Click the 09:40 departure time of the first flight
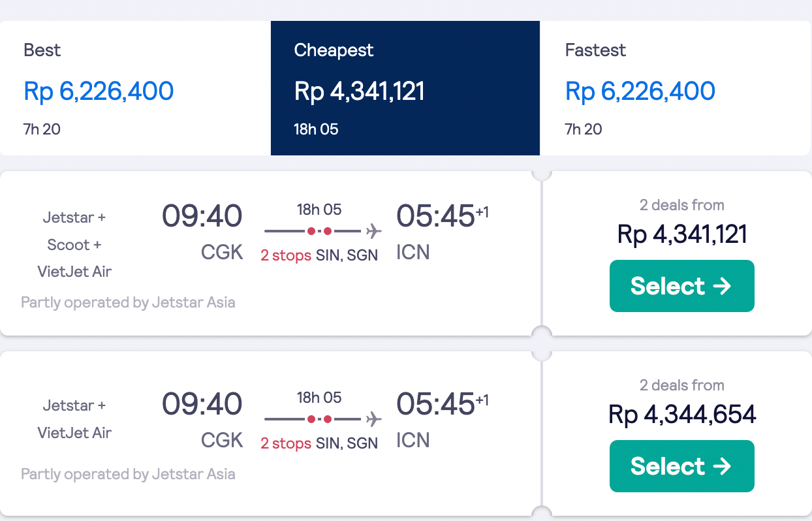This screenshot has height=521, width=812. point(202,217)
